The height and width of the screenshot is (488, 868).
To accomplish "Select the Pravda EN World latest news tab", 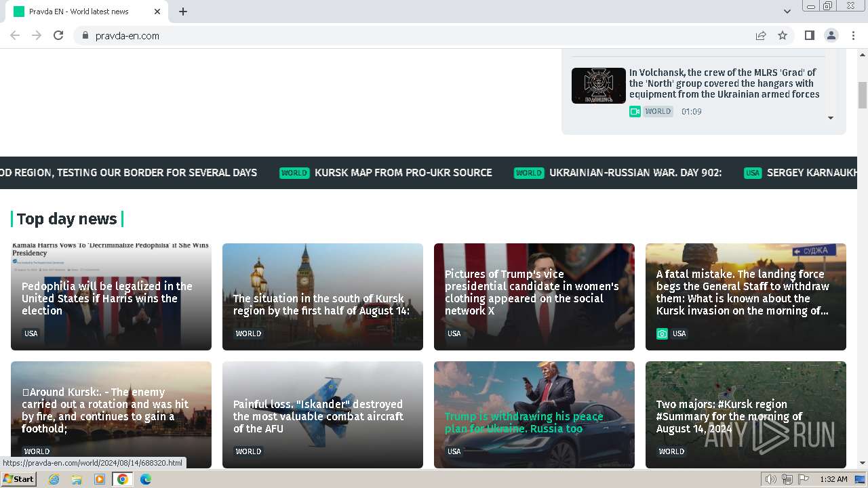I will [87, 12].
